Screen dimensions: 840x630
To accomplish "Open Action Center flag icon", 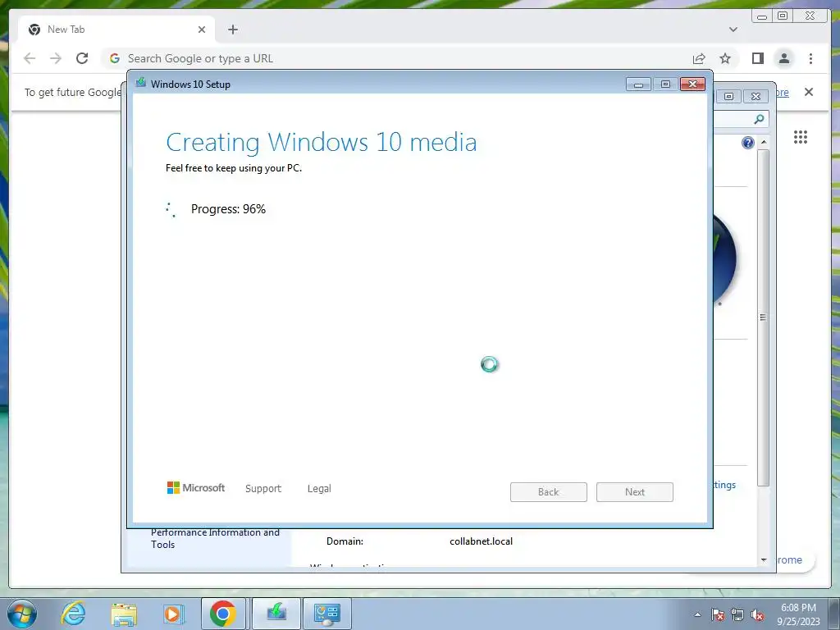I will point(718,614).
